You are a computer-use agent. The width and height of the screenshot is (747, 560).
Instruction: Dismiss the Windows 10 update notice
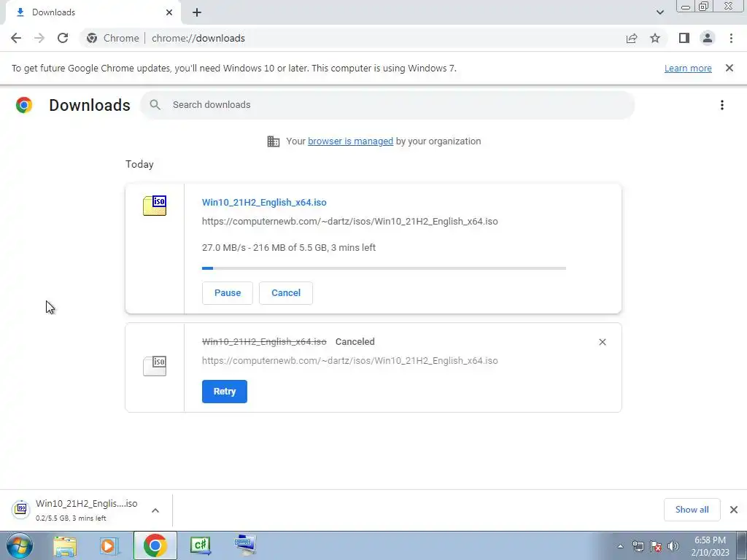(729, 68)
